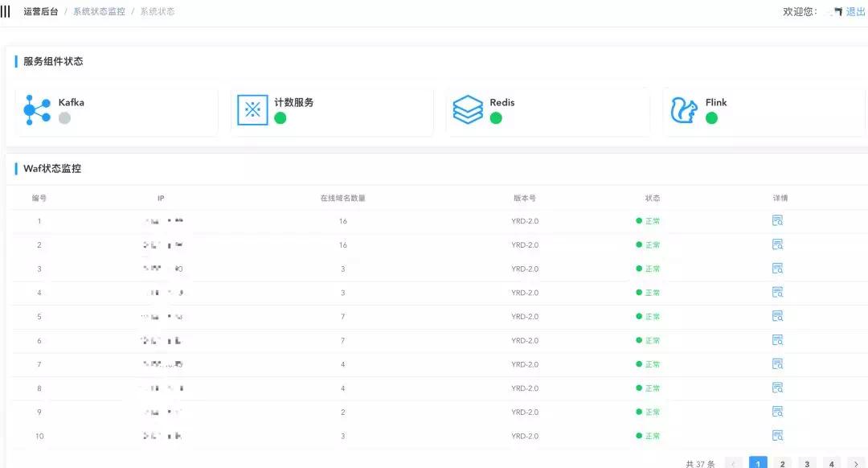Open details icon for the last WAF row
This screenshot has width=868, height=468.
[777, 435]
